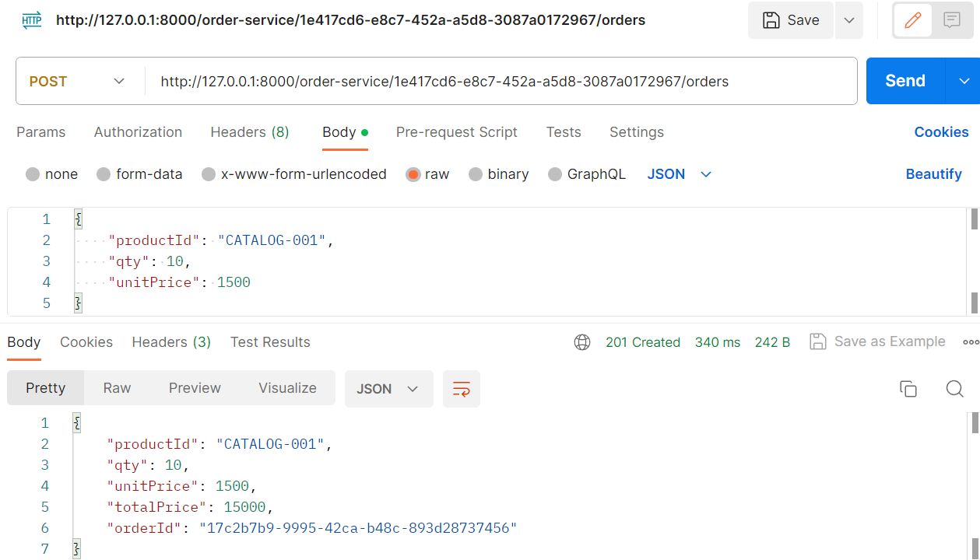Click the 242 B response size
The width and height of the screenshot is (980, 560).
tap(772, 342)
